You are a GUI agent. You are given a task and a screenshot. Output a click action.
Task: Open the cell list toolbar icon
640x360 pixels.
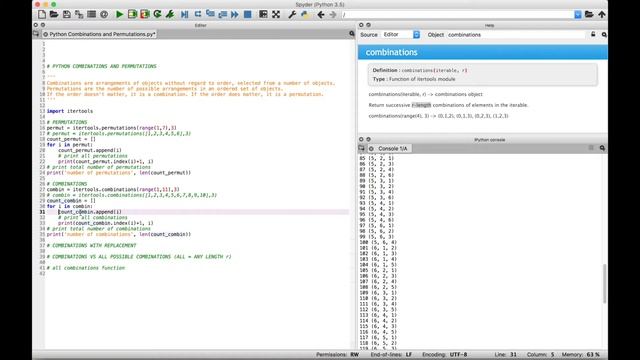pos(91,14)
